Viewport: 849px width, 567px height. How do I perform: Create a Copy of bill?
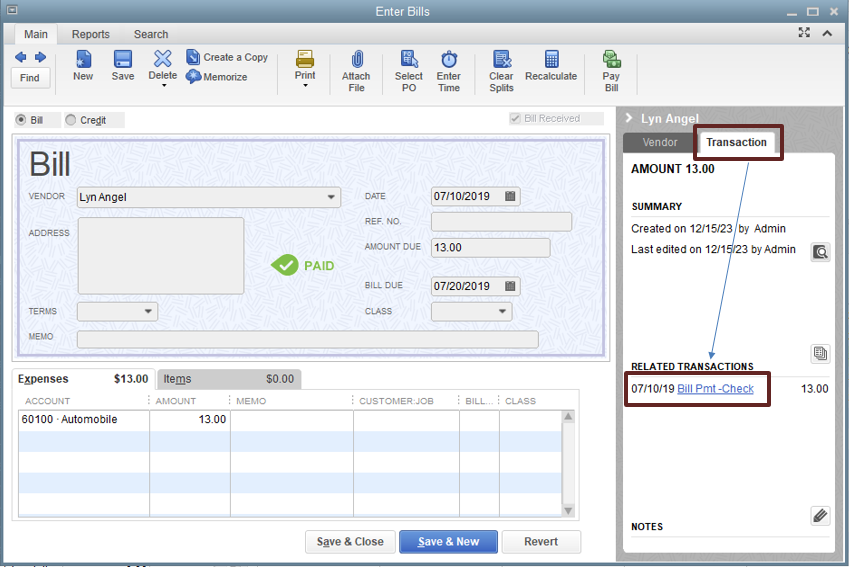point(227,57)
